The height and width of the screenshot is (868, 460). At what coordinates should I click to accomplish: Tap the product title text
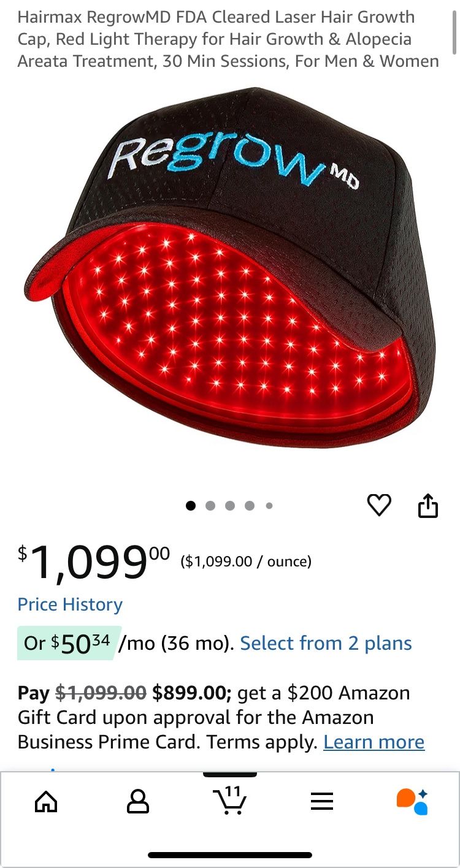pos(228,39)
